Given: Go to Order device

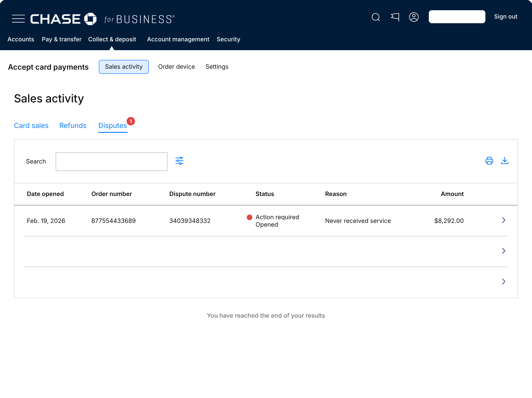Looking at the screenshot, I should 176,67.
